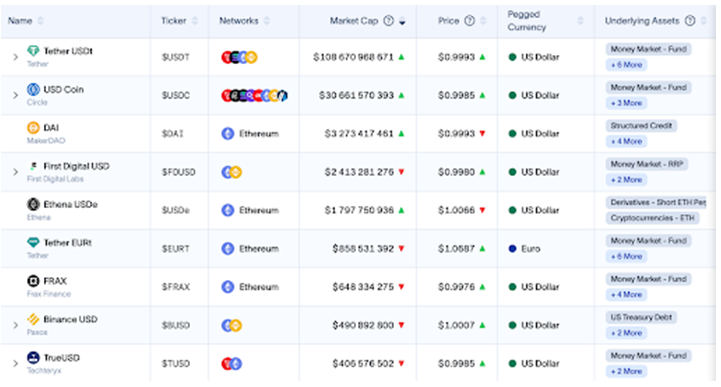This screenshot has height=387, width=721.
Task: Click Money Market - RRP tag
Action: [x=647, y=164]
